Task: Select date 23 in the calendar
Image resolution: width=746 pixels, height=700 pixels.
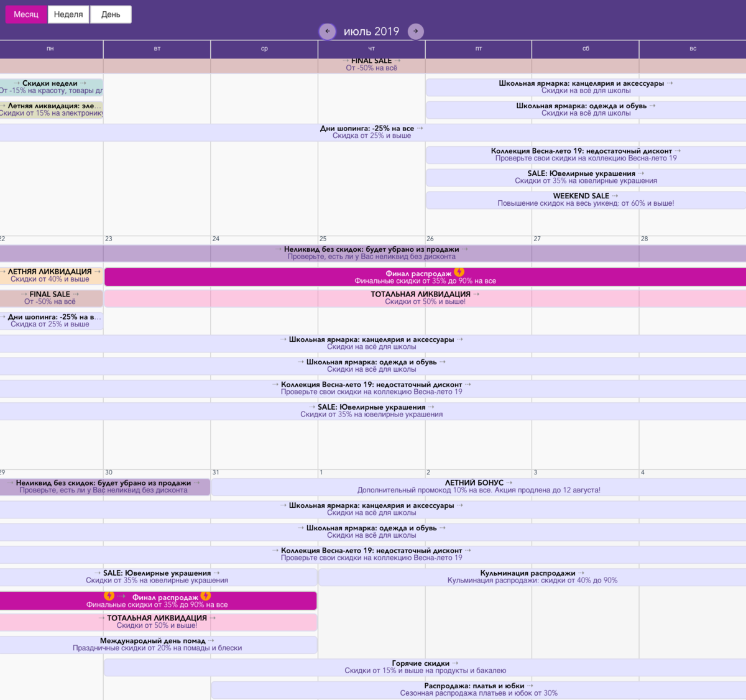Action: point(109,239)
